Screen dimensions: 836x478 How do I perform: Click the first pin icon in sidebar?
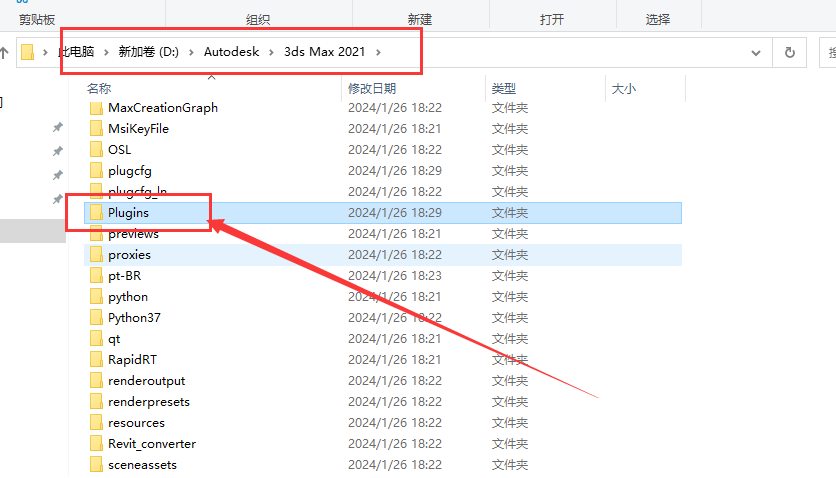pyautogui.click(x=58, y=127)
